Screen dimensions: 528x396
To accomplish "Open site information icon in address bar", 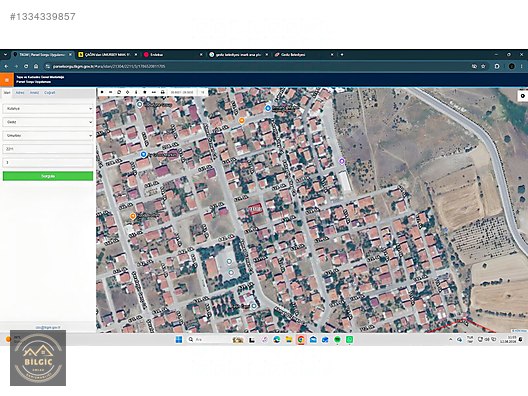I will (x=47, y=66).
